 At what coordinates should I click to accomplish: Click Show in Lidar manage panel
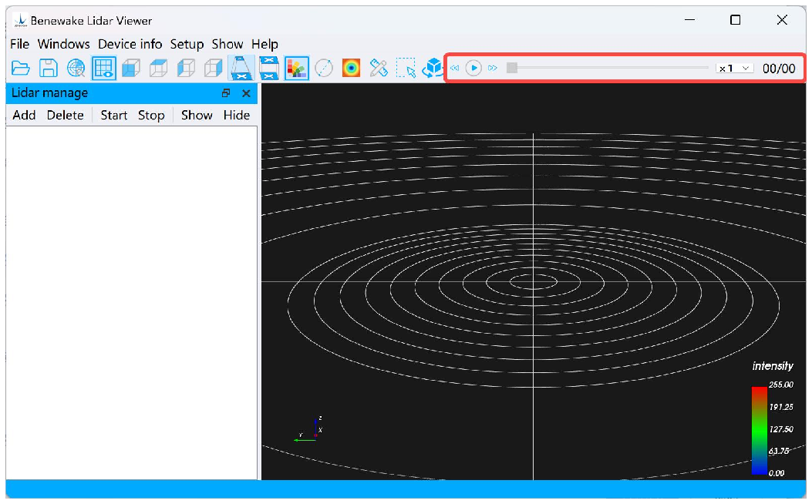[197, 115]
